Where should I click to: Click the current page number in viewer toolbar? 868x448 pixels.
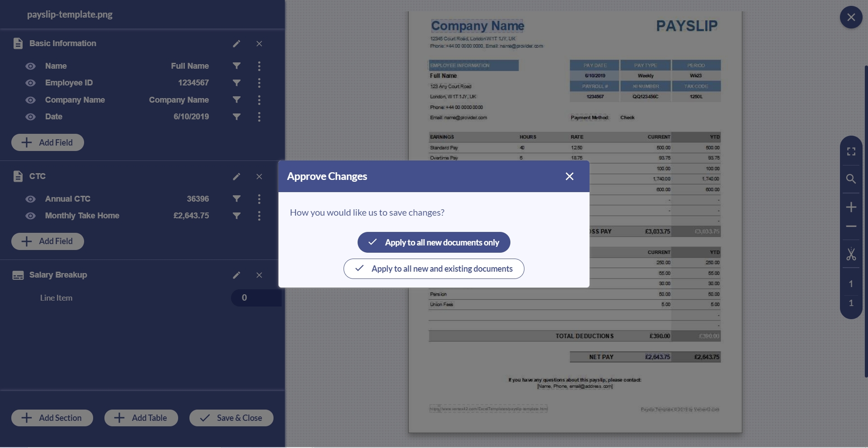click(851, 284)
